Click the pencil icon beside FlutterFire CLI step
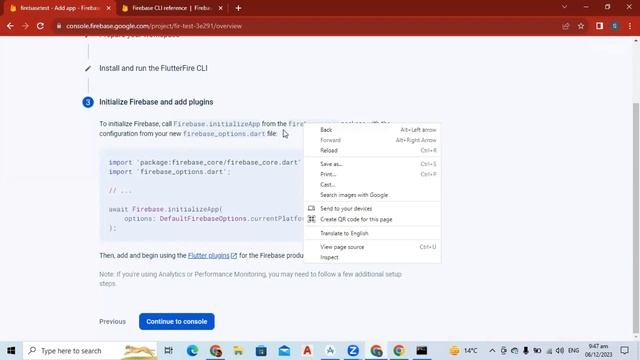The width and height of the screenshot is (640, 360). [x=88, y=68]
